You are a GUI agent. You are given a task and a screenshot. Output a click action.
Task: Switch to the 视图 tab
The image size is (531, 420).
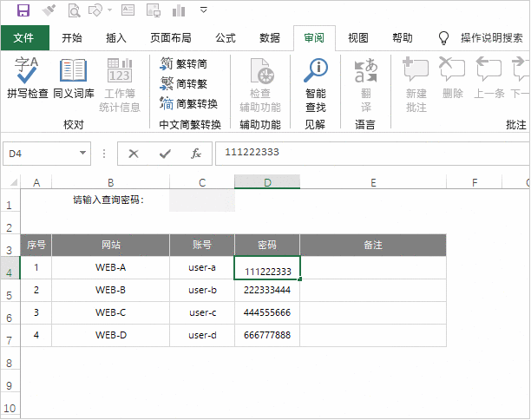coord(358,37)
